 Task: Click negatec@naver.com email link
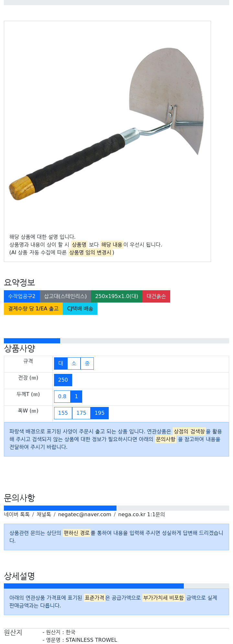[x=85, y=515]
